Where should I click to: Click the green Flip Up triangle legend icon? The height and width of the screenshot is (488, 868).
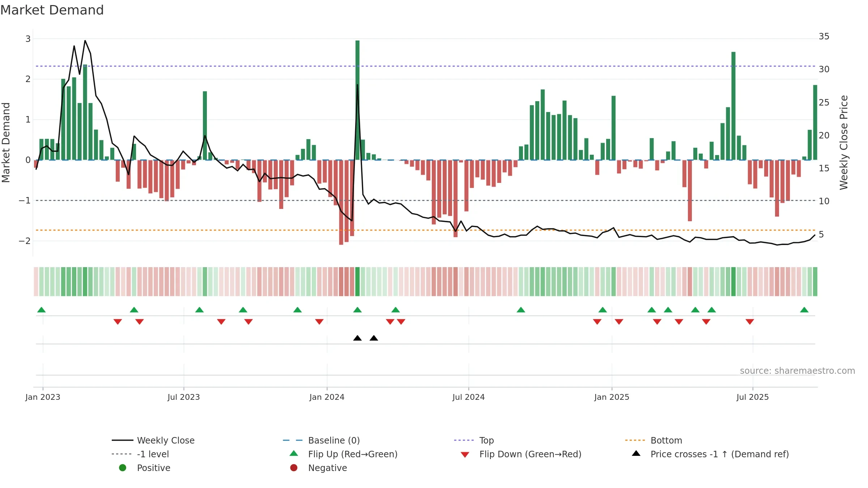point(294,453)
